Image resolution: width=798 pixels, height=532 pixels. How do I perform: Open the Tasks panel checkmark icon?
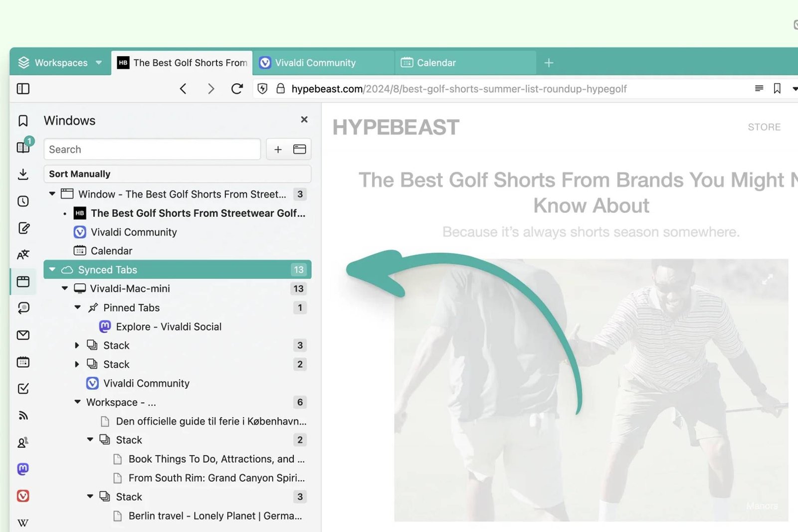pyautogui.click(x=23, y=388)
